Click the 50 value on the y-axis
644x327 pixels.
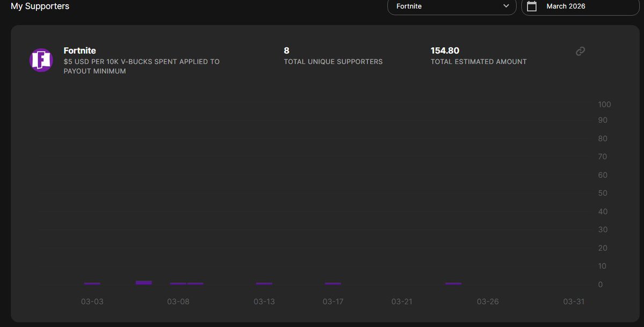click(x=603, y=193)
